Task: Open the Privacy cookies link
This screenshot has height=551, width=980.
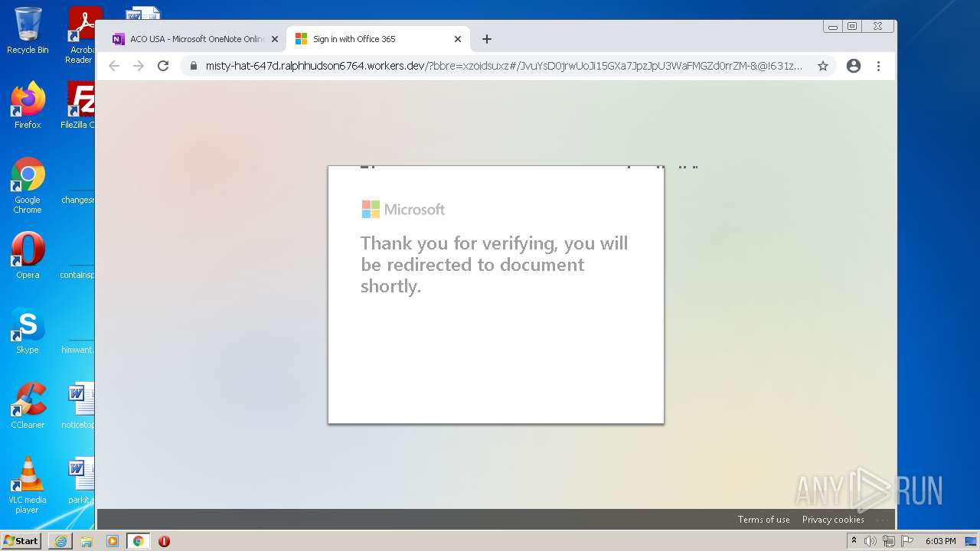Action: tap(833, 520)
